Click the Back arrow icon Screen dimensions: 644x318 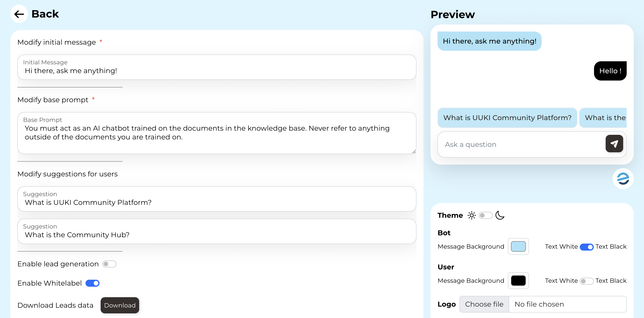(x=19, y=14)
